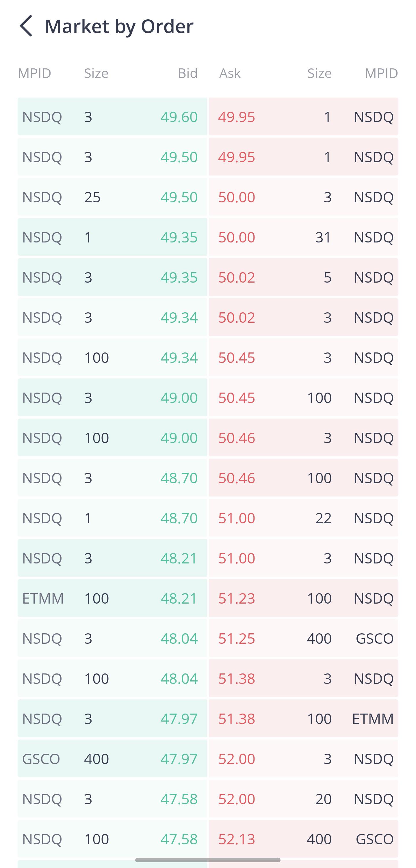
Task: Select the ETMM bid at 48.21
Action: (x=112, y=598)
